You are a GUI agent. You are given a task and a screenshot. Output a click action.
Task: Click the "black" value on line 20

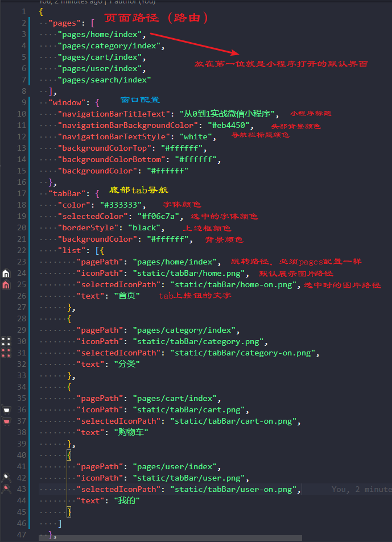pyautogui.click(x=144, y=227)
